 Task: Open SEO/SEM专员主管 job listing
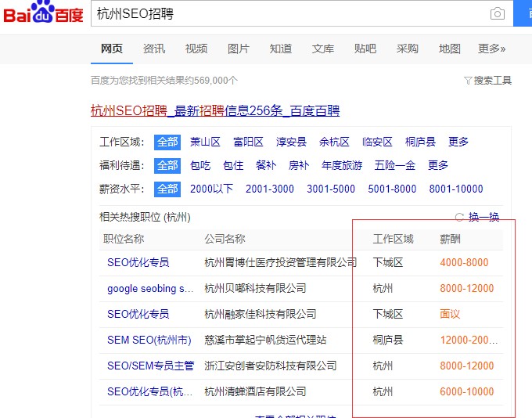pyautogui.click(x=151, y=366)
